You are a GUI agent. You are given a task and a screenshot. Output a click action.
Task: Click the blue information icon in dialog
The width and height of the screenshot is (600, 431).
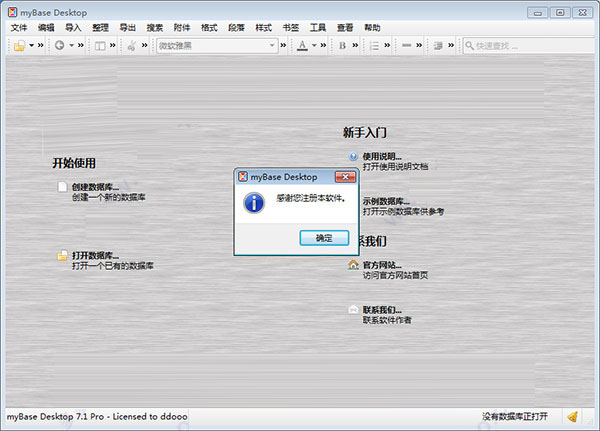[x=254, y=203]
